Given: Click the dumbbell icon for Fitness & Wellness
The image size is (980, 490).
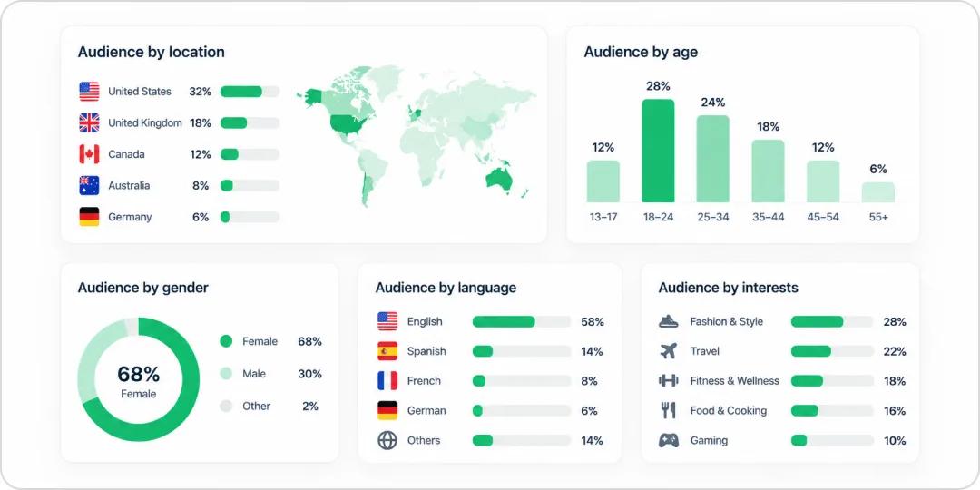Looking at the screenshot, I should click(x=669, y=380).
